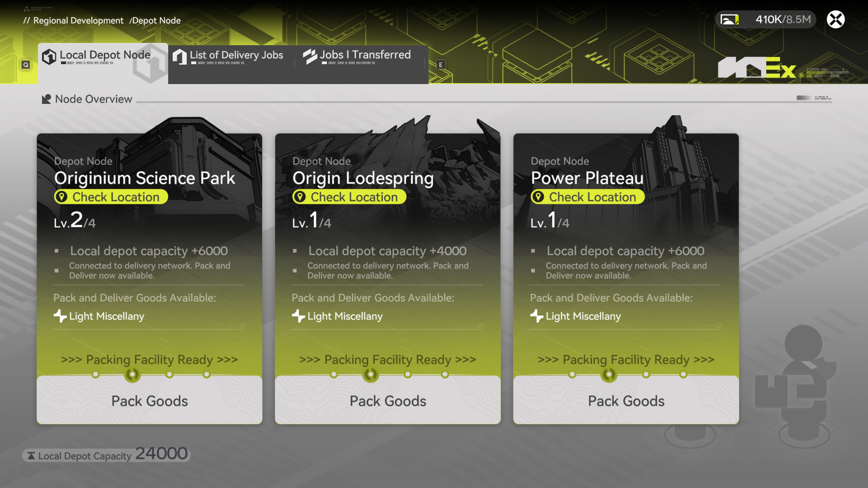Click last level dot on Power Plateau track
The height and width of the screenshot is (488, 868).
(683, 375)
